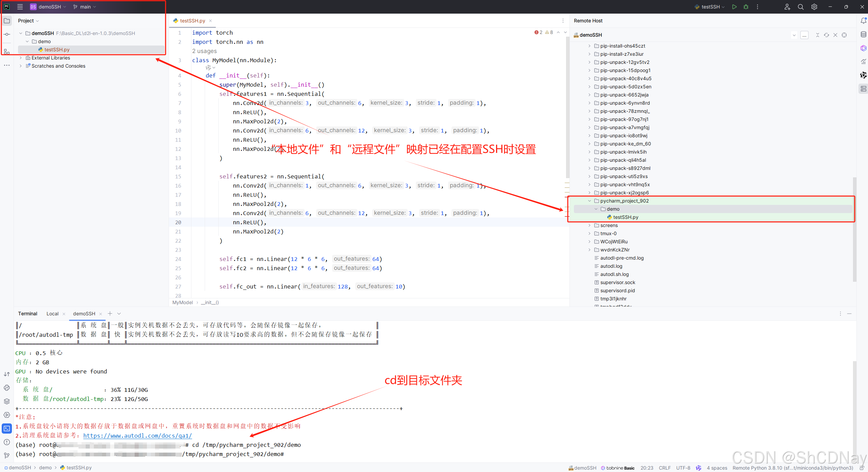Open the autodl.com docs link
The image size is (868, 472).
(137, 436)
